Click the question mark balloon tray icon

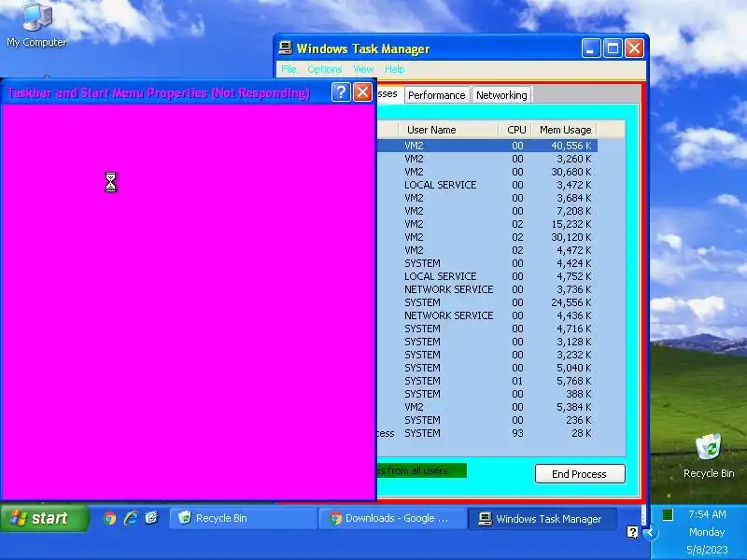(x=632, y=532)
